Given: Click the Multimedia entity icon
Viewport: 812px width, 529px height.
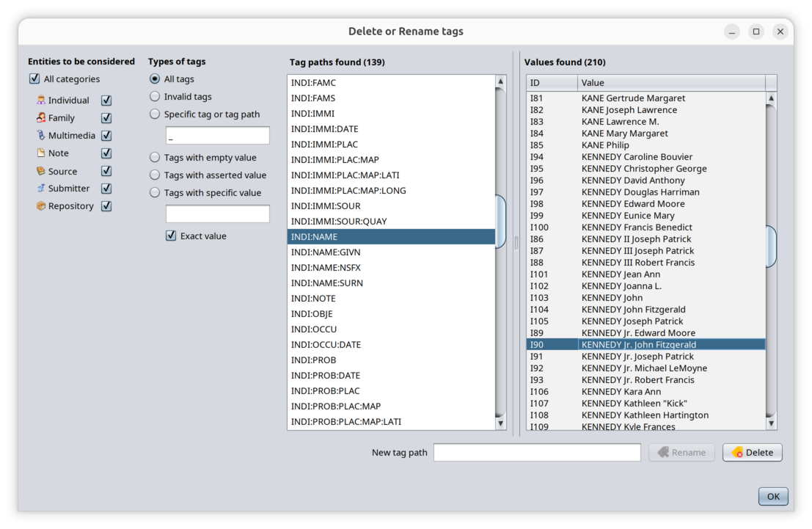Looking at the screenshot, I should click(41, 136).
